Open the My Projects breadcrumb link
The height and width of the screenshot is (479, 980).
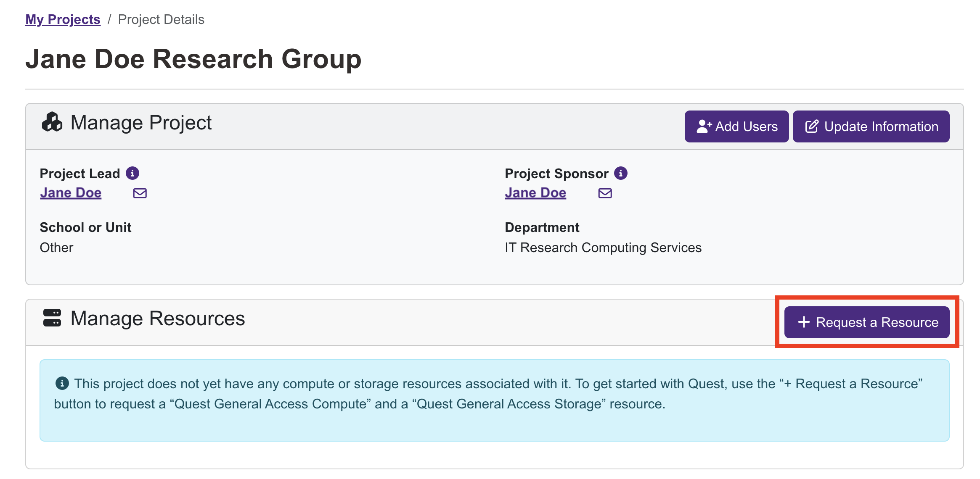[63, 19]
